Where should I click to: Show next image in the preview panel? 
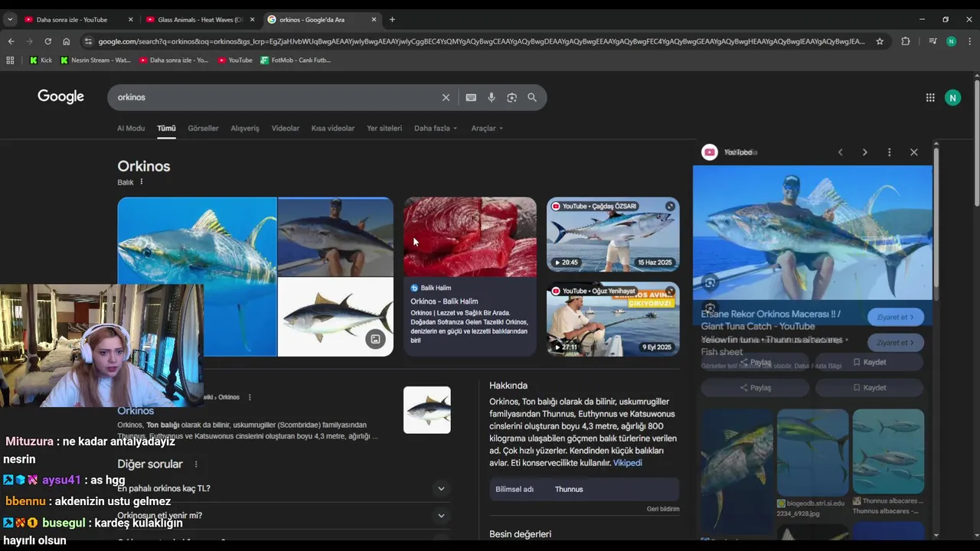(864, 152)
